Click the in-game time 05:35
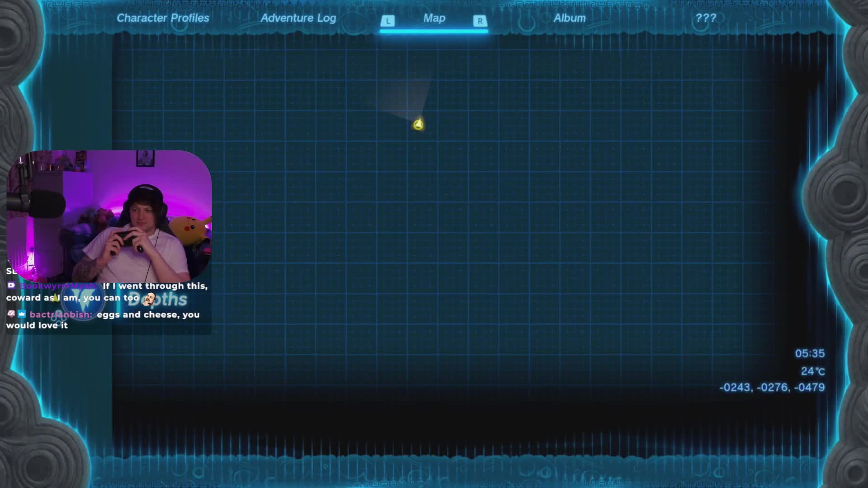Viewport: 868px width, 488px height. 810,353
